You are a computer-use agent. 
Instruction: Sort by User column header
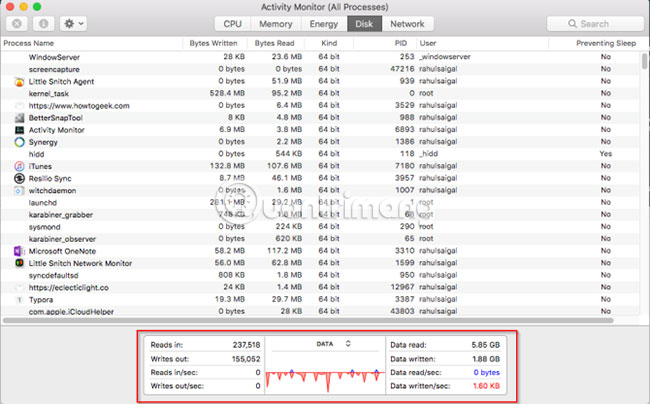pos(428,43)
